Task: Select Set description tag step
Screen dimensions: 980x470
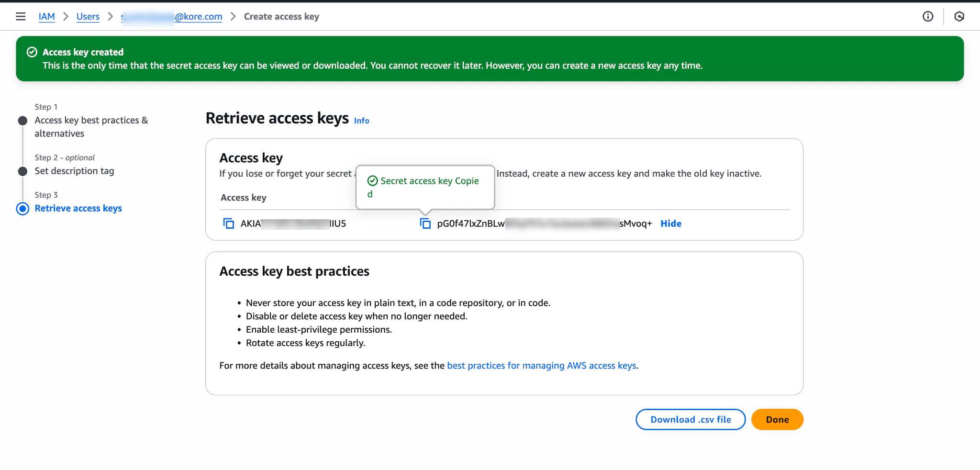Action: [x=74, y=170]
